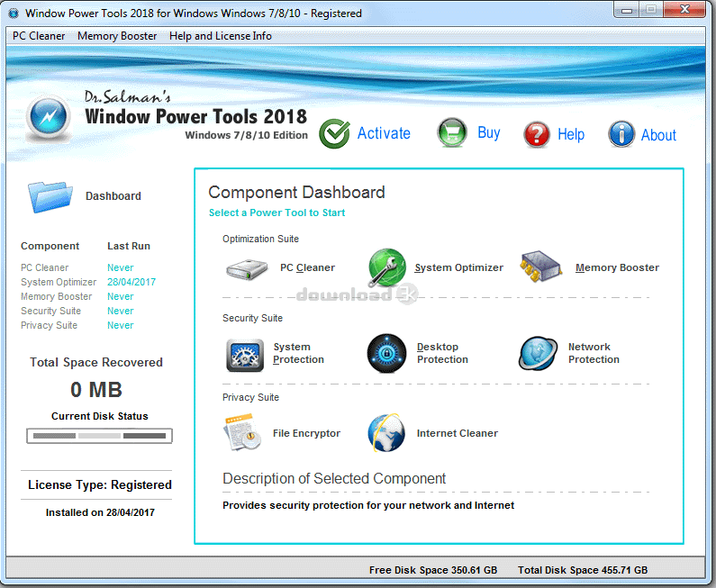
Task: Minimize the Window Power Tools window
Action: [627, 10]
